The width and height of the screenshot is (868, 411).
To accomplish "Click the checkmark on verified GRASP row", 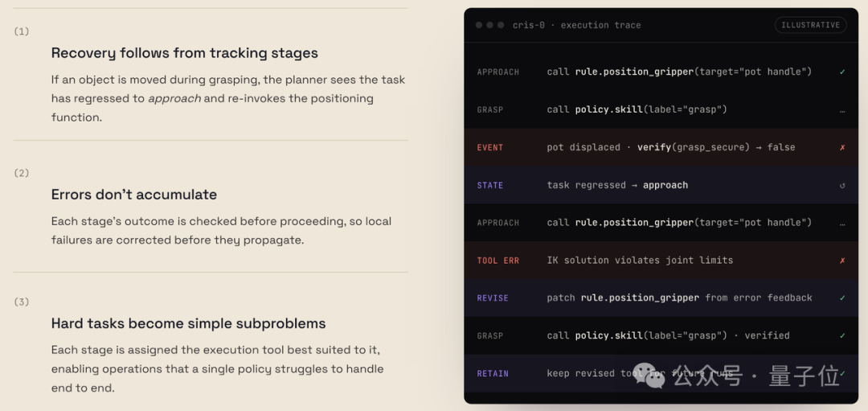I will [x=842, y=335].
